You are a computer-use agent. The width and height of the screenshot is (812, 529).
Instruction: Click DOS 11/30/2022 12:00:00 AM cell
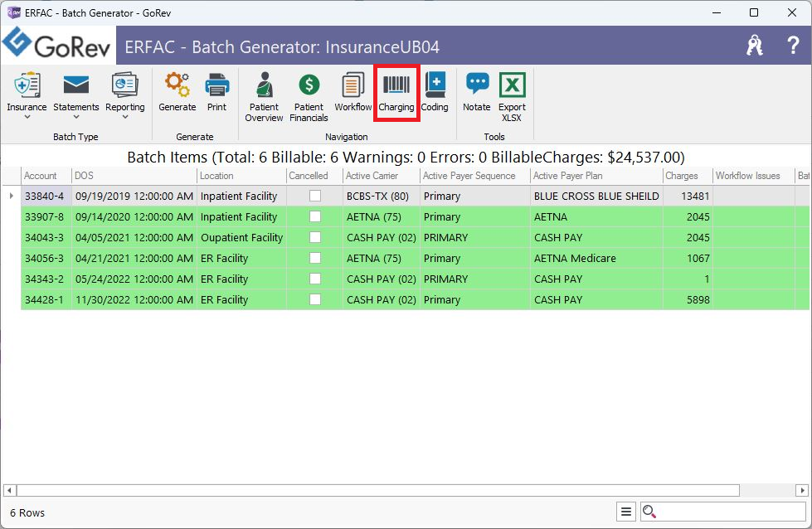[134, 299]
